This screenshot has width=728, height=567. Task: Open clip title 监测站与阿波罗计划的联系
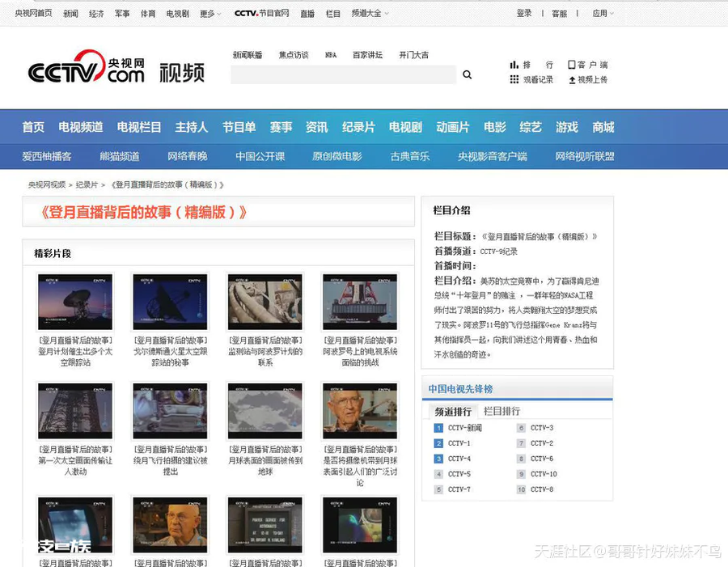(265, 352)
